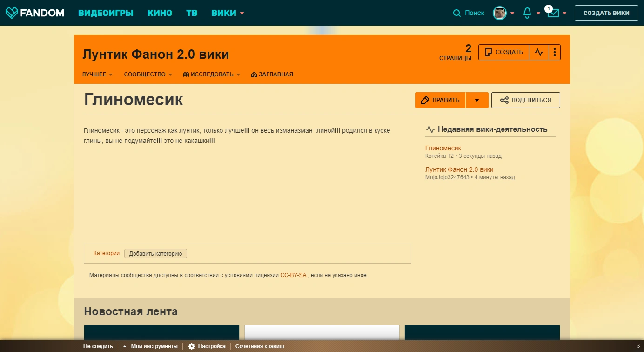
Task: Click the Новостная лента heading
Action: [131, 311]
